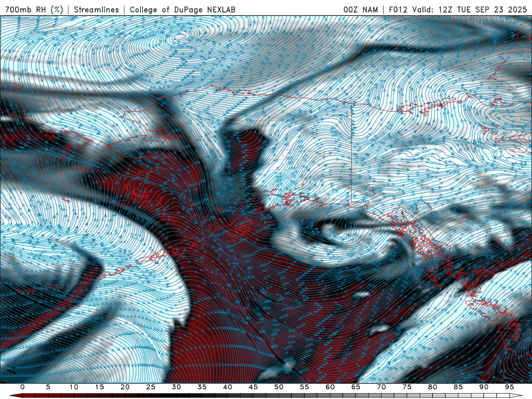The image size is (532, 399).
Task: Click the "80" color scale label
Action: [x=433, y=387]
